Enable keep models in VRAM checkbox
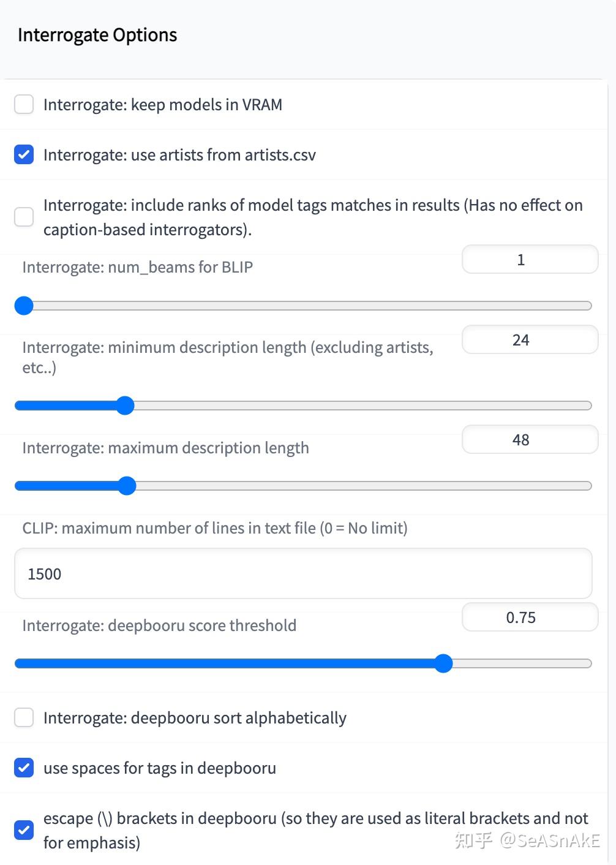Viewport: 616px width, 865px height. coord(24,104)
